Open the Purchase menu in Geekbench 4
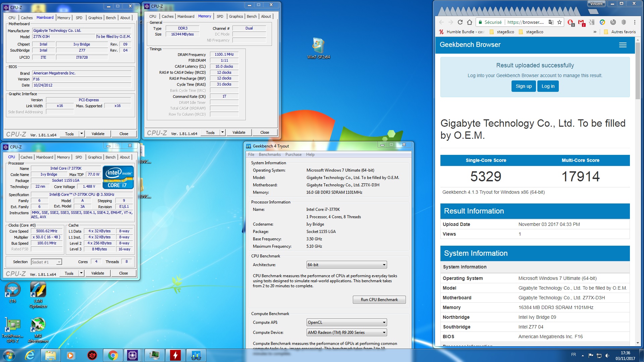The image size is (644, 362). tap(293, 155)
